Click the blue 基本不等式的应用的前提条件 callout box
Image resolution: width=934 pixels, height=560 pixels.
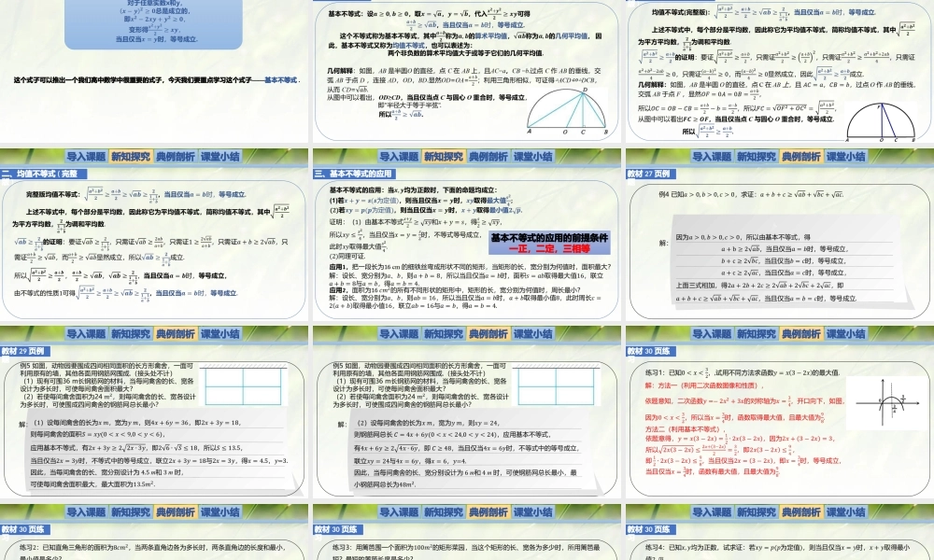[549, 243]
